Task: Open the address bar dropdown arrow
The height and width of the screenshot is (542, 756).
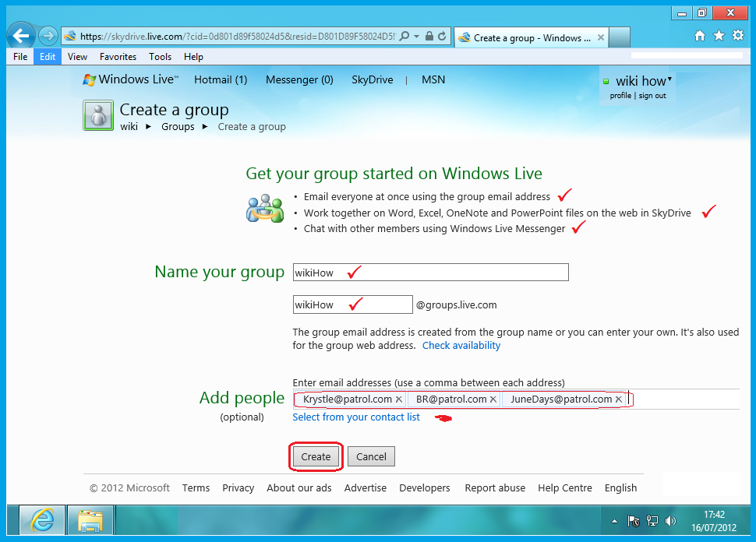Action: click(416, 36)
